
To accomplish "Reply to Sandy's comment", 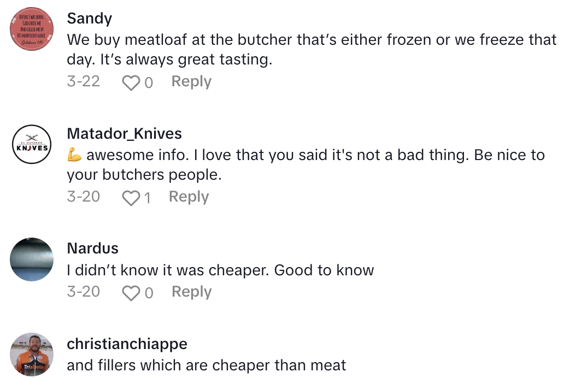I will 191,81.
